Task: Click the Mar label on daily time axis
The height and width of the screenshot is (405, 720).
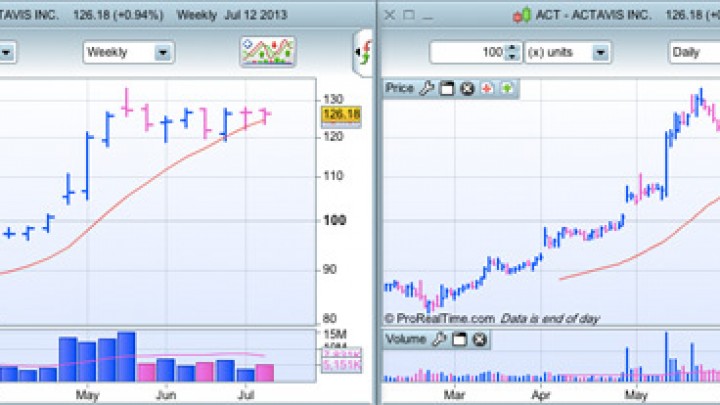Action: click(454, 395)
